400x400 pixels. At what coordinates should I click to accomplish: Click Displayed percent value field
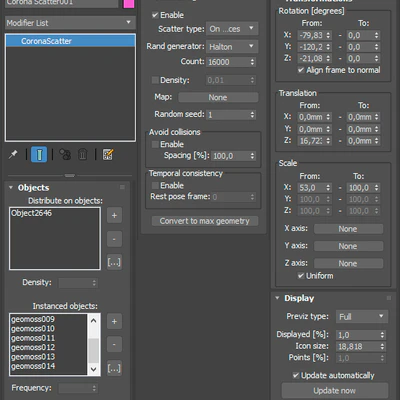click(358, 335)
